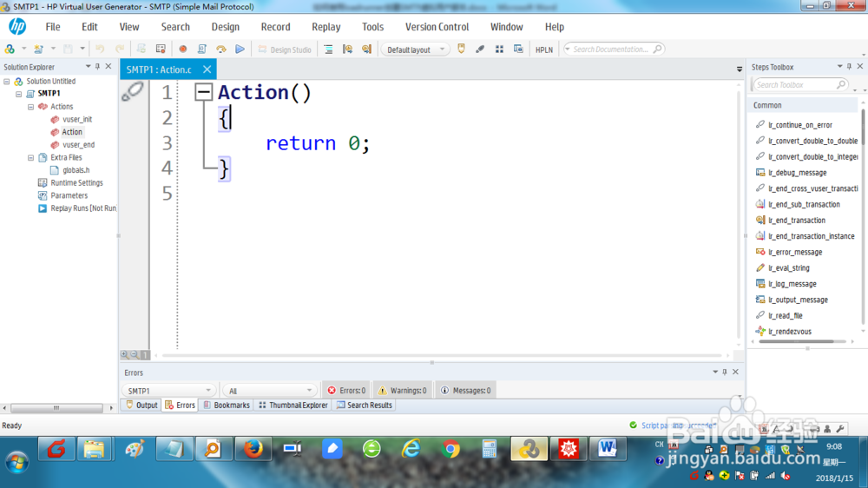Open Runtime Settings in Solution Explorer
The height and width of the screenshot is (488, 868).
coord(70,183)
